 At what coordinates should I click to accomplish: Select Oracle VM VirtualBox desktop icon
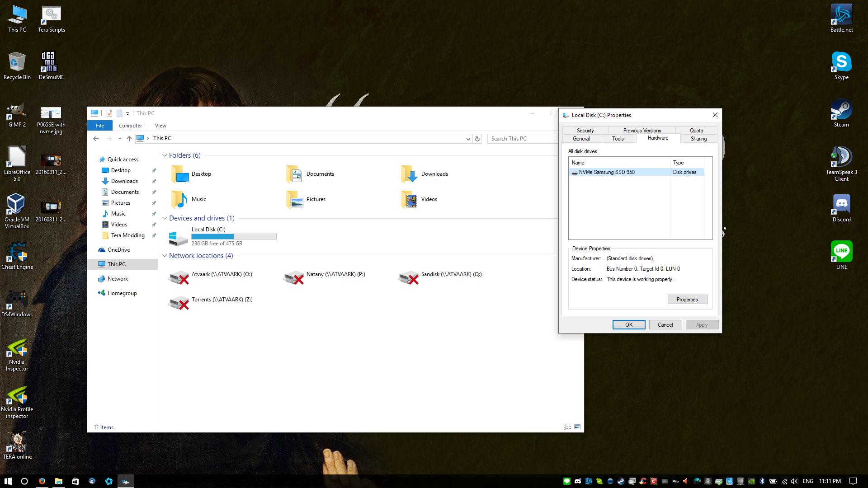pyautogui.click(x=17, y=211)
